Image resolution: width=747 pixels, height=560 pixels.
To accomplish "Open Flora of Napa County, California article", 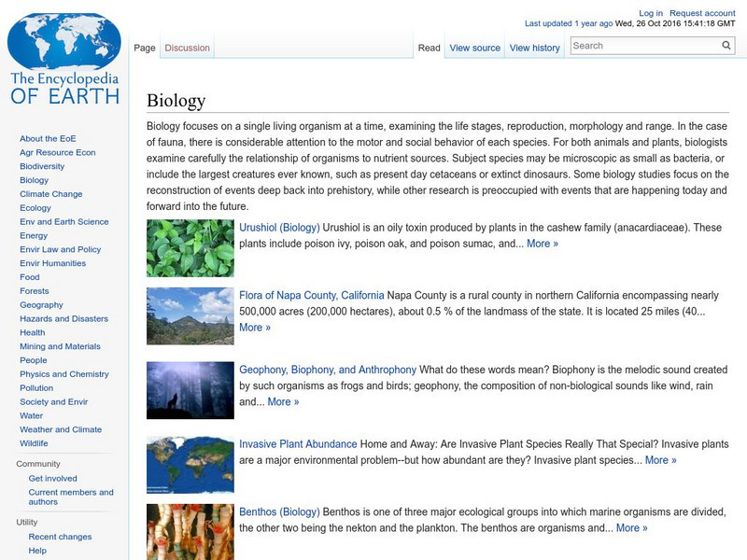I will [312, 295].
